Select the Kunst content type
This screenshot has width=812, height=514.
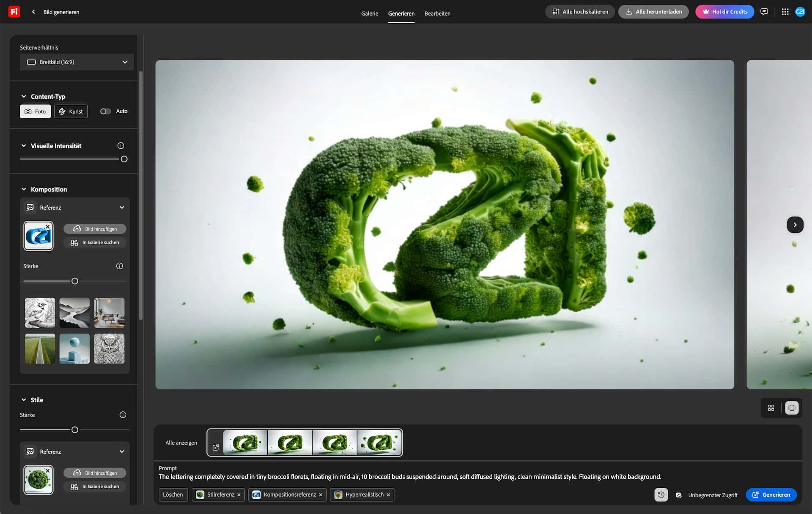71,112
